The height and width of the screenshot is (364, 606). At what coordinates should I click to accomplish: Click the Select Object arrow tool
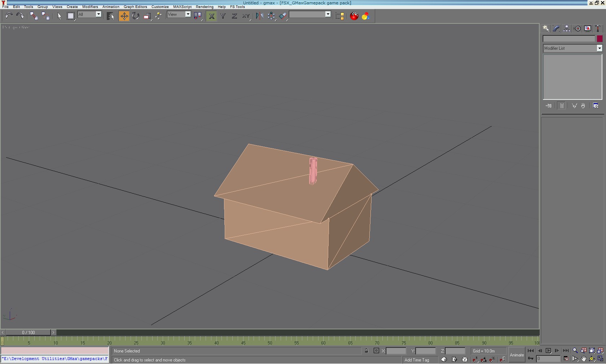[x=59, y=16]
